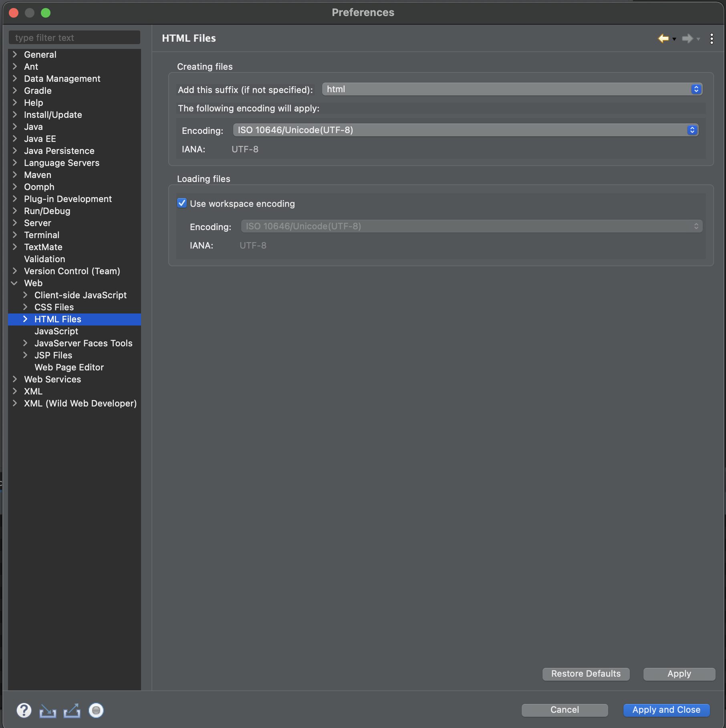Open the Validation page
The height and width of the screenshot is (728, 726).
tap(44, 259)
